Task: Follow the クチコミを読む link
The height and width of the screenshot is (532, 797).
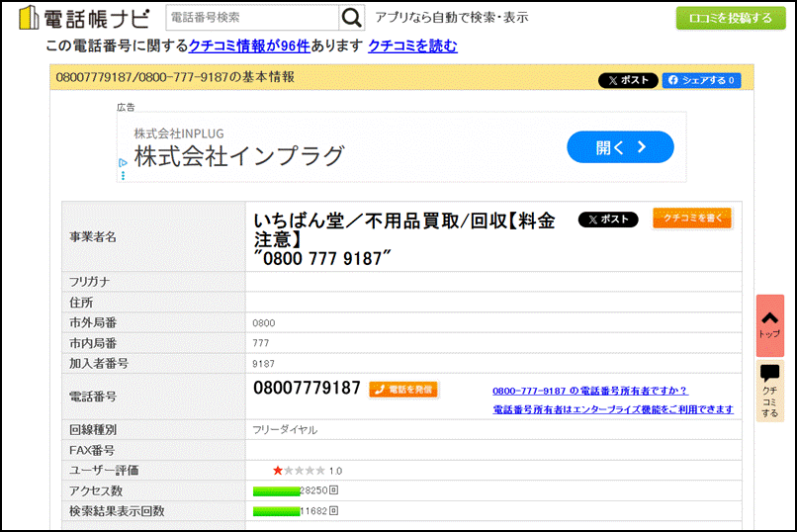Action: 412,46
